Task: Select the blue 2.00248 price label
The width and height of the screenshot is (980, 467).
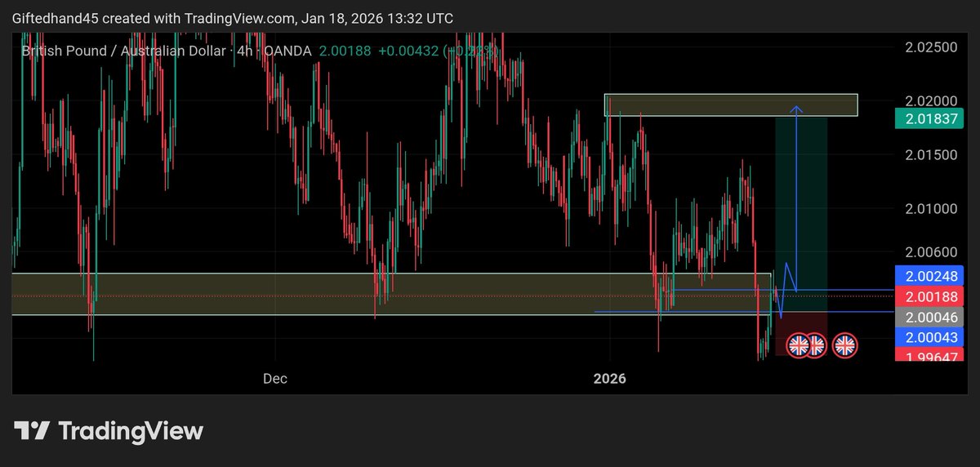Action: point(929,275)
